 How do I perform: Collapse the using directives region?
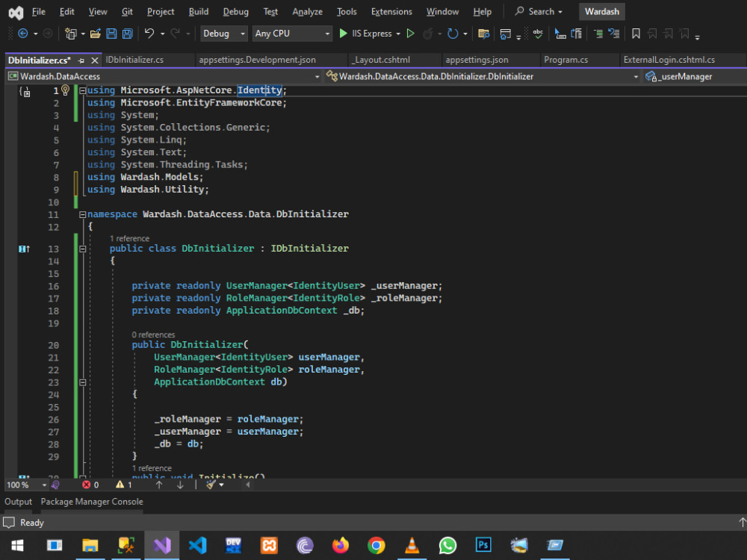click(82, 90)
